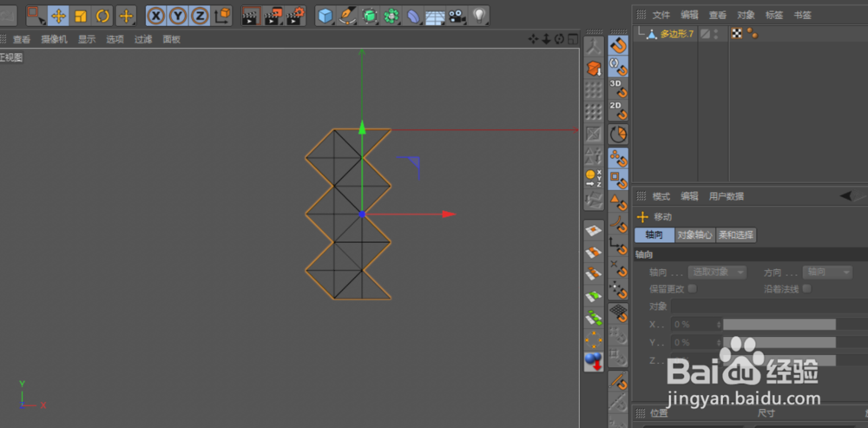Screen dimensions: 868x428
Task: Open viewport 摄像机 menu
Action: tap(54, 39)
